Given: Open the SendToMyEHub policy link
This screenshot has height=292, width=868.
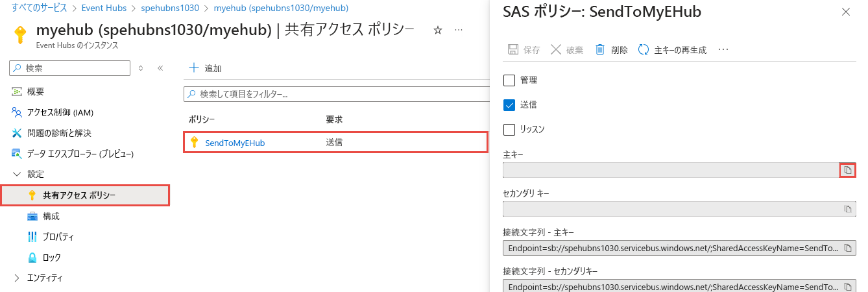Looking at the screenshot, I should point(235,143).
